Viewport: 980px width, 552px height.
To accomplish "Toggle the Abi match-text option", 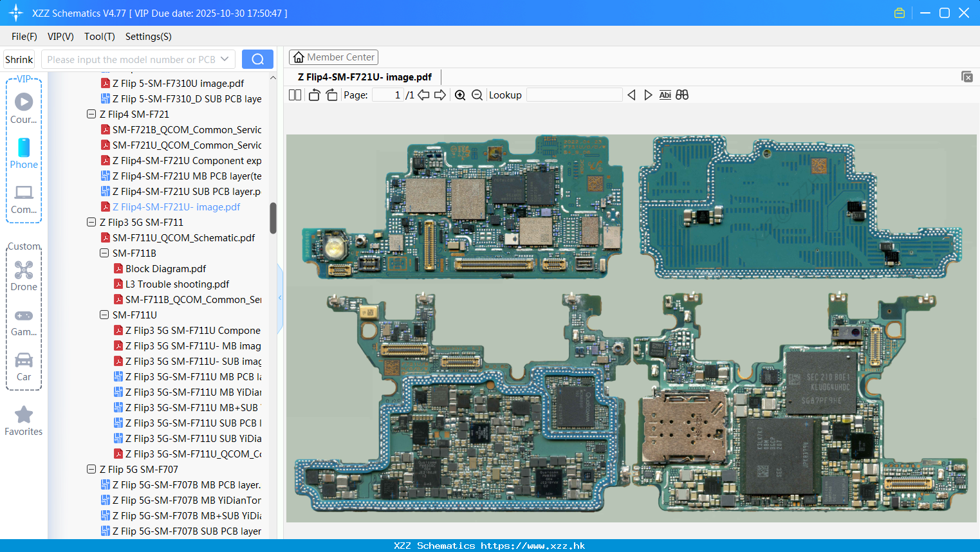I will (665, 95).
